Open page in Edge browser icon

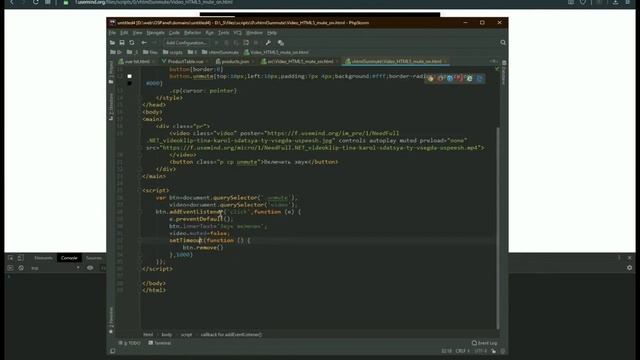479,78
